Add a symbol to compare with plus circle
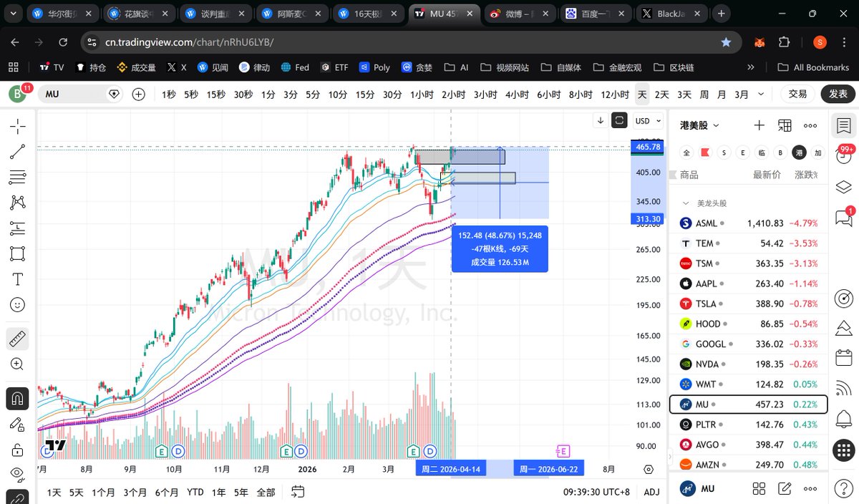The image size is (859, 504). (x=139, y=94)
